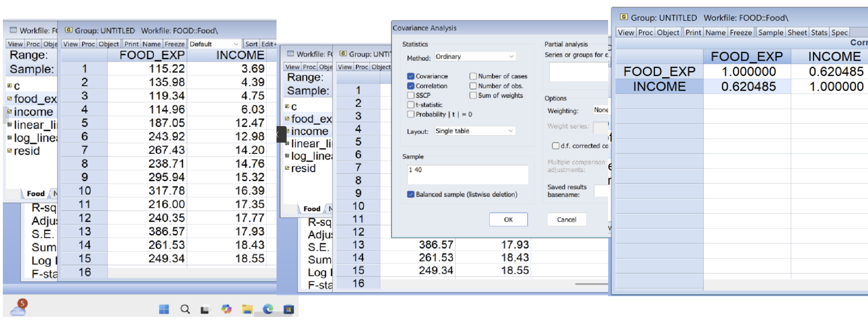Open File Explorer from the taskbar
The height and width of the screenshot is (327, 868).
coord(247,309)
